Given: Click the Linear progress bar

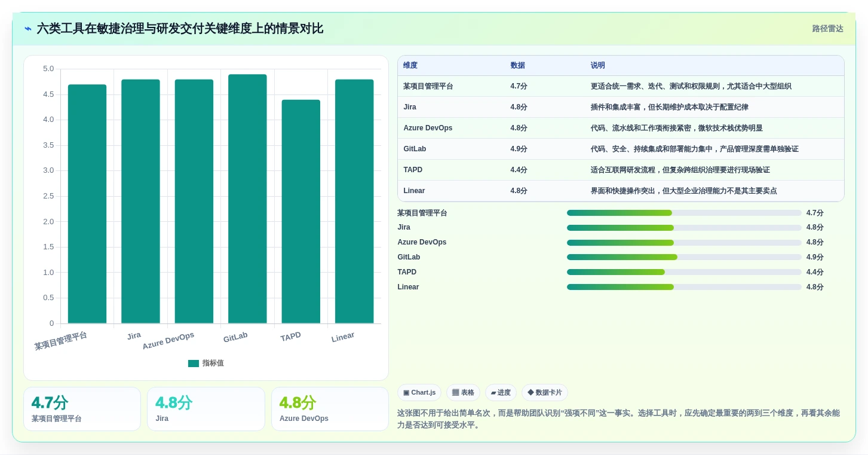Looking at the screenshot, I should coord(684,287).
